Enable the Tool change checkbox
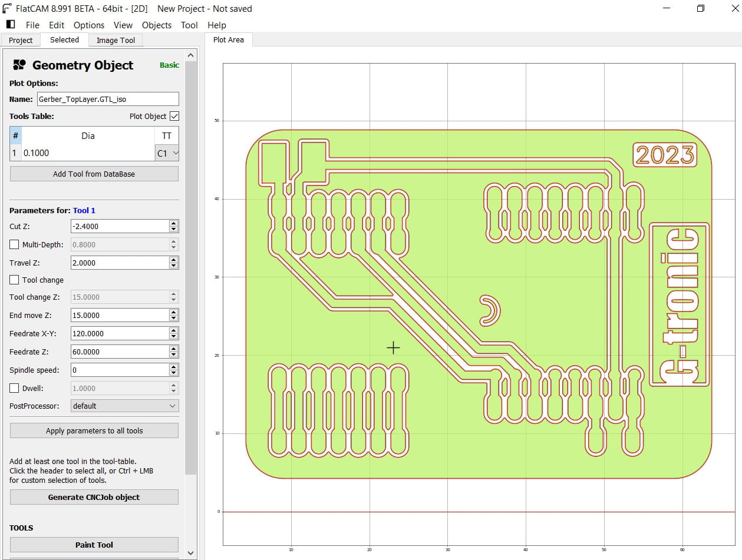 pyautogui.click(x=13, y=279)
